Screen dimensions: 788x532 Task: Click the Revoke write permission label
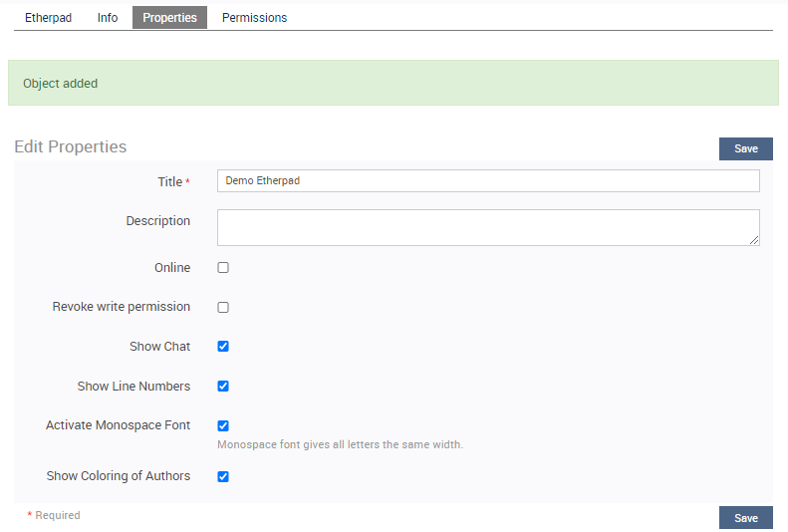[122, 307]
